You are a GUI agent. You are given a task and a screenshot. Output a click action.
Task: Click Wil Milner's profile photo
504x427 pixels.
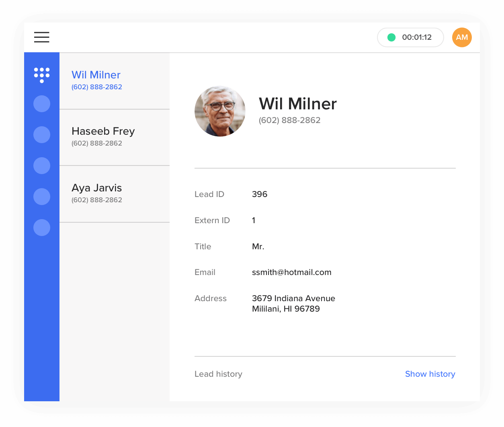(x=220, y=111)
